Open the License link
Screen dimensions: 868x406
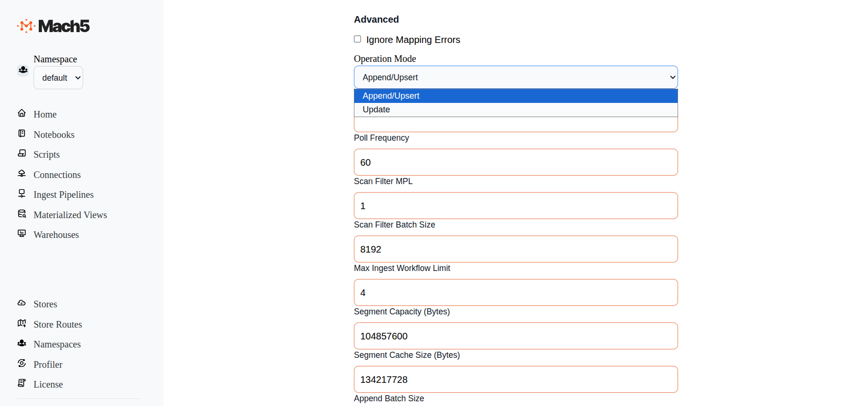48,384
